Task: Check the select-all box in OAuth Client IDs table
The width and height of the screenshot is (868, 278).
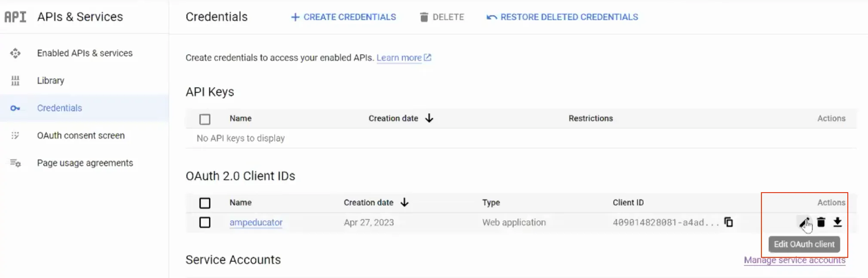Action: (x=205, y=203)
